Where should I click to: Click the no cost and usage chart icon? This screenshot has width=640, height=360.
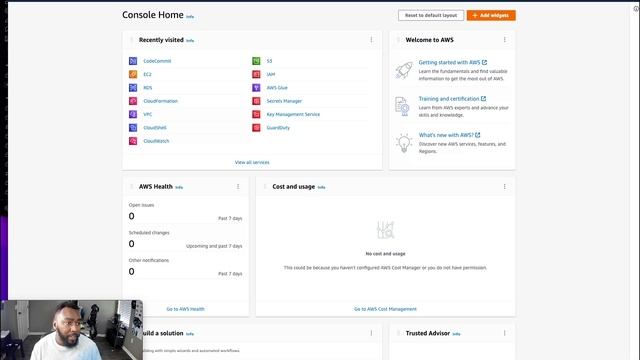pyautogui.click(x=385, y=230)
